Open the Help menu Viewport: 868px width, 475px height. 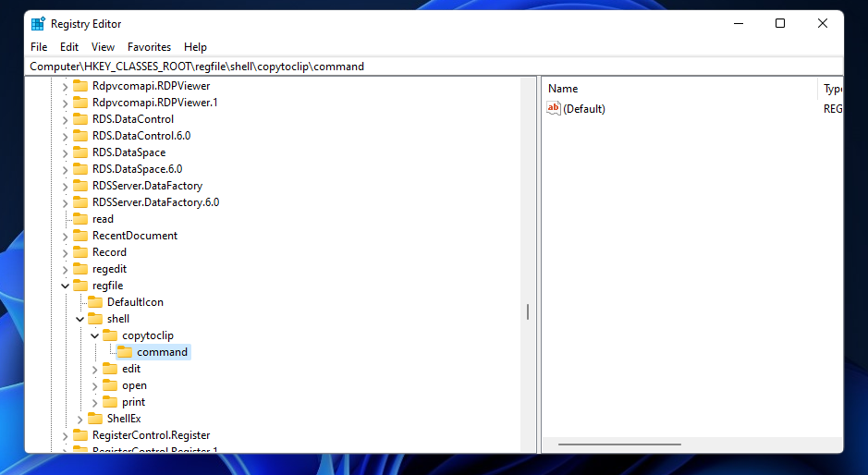pos(195,47)
